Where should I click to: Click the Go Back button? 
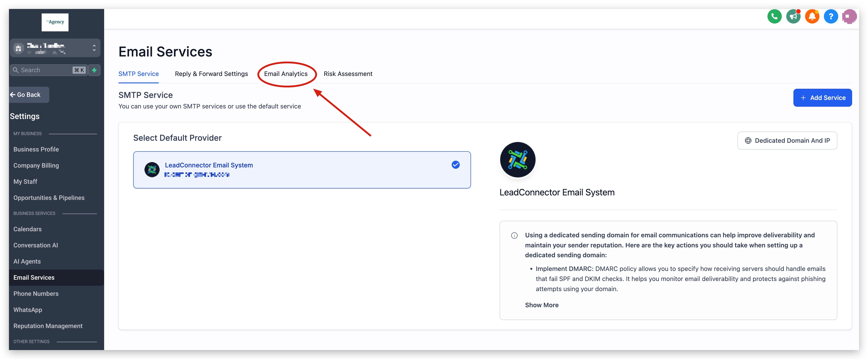(29, 95)
